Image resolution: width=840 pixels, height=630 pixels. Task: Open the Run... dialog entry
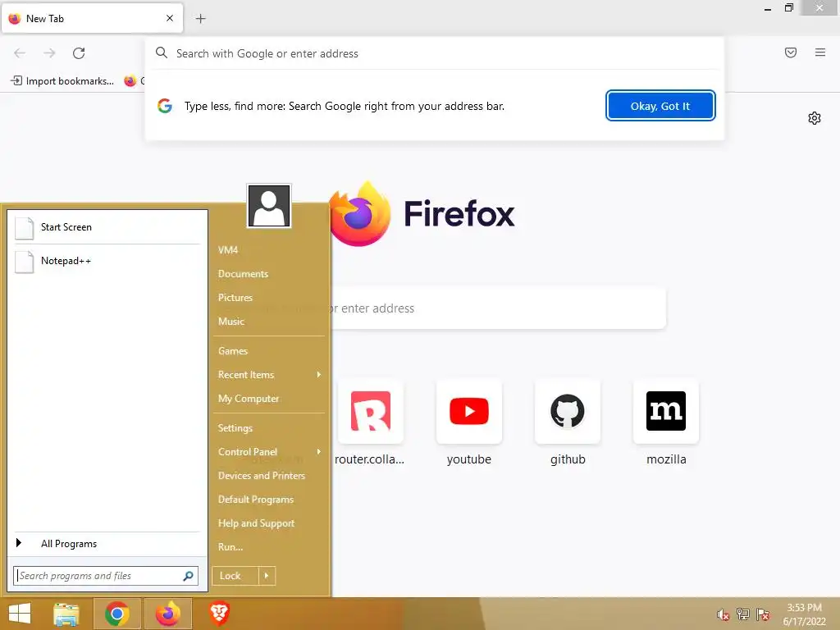tap(231, 547)
